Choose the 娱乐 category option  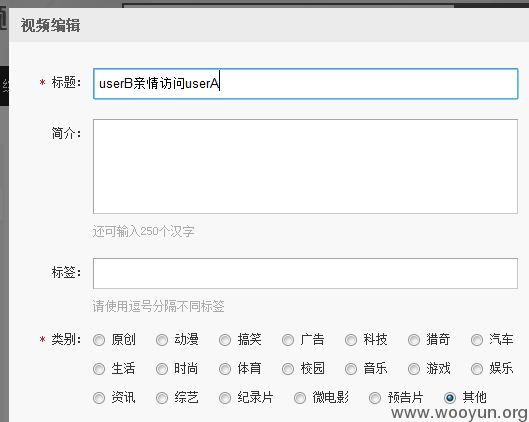[477, 369]
